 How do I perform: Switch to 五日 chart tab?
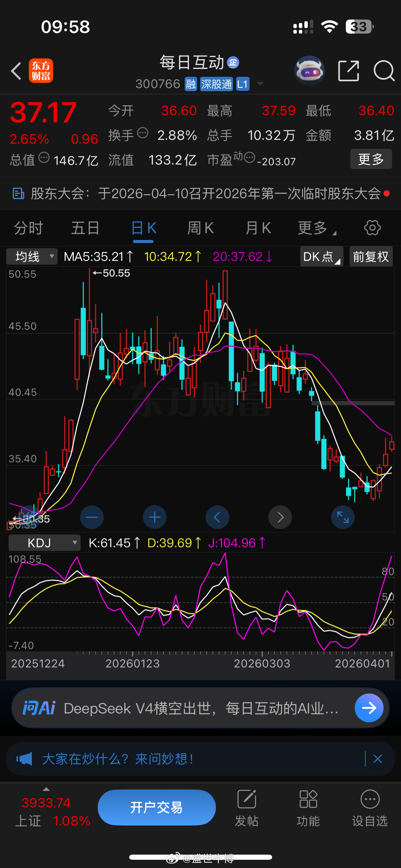(85, 228)
